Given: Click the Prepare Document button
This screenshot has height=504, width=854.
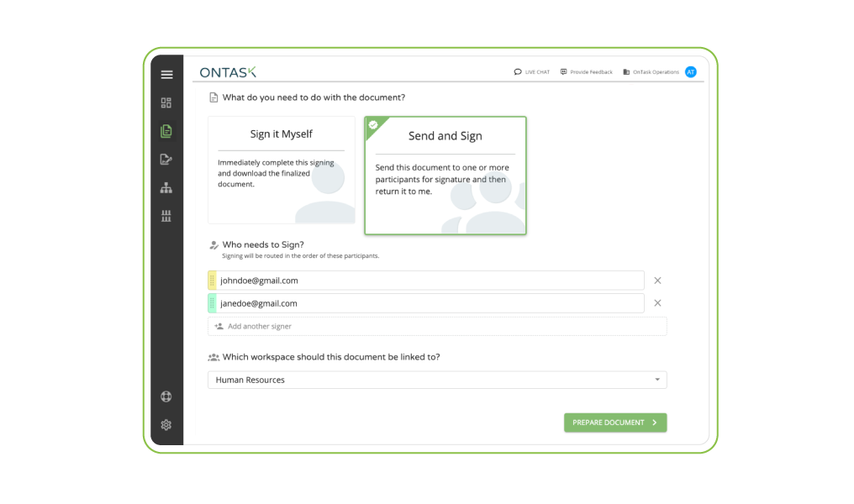Looking at the screenshot, I should (615, 423).
